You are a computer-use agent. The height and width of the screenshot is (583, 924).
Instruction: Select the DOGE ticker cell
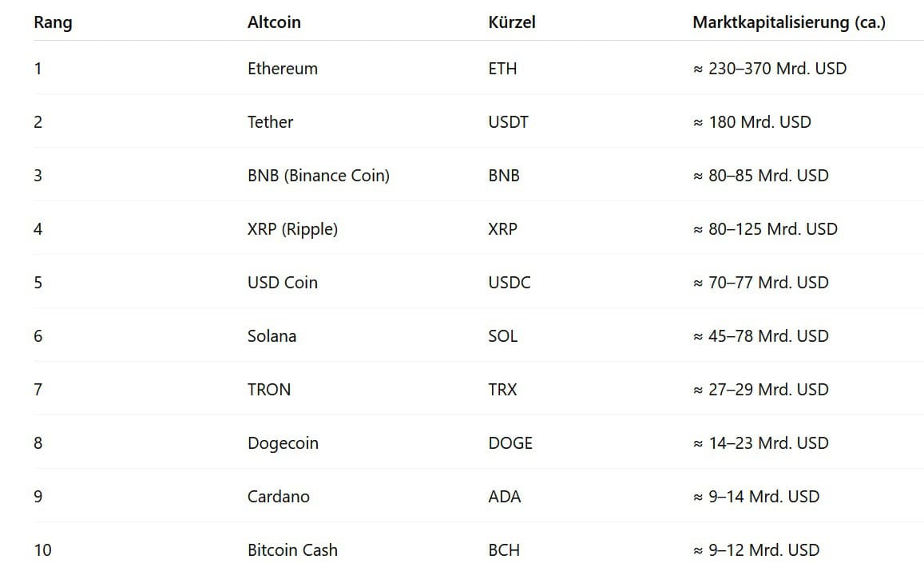[510, 443]
